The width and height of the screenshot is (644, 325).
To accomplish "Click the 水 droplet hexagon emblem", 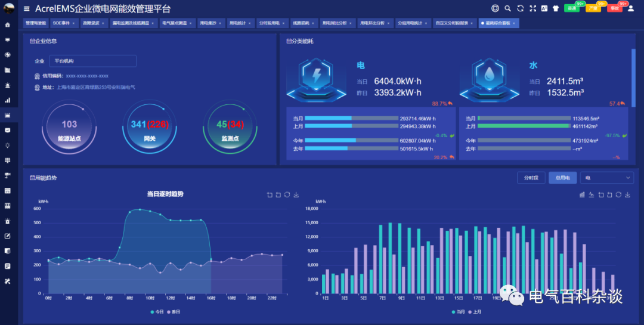I will (x=489, y=79).
